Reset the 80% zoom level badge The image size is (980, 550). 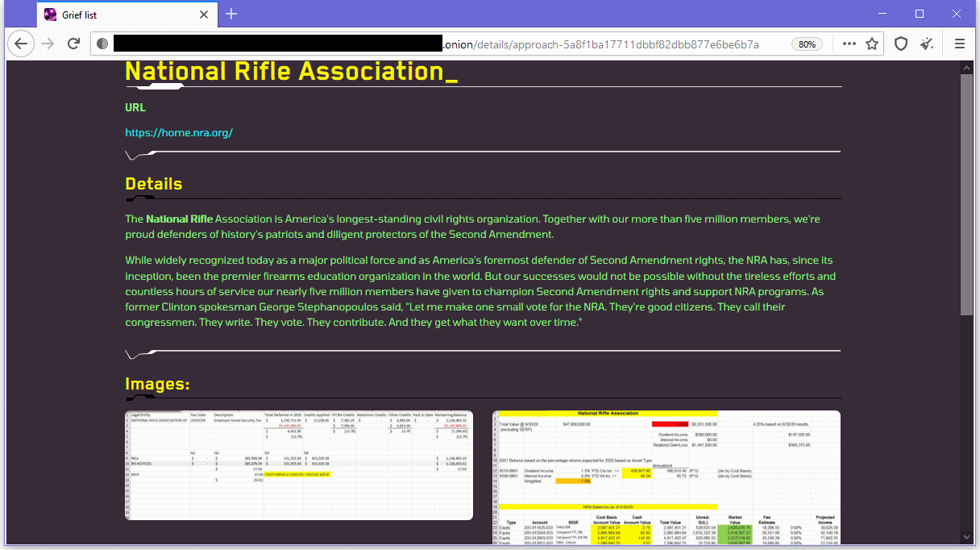coord(807,44)
